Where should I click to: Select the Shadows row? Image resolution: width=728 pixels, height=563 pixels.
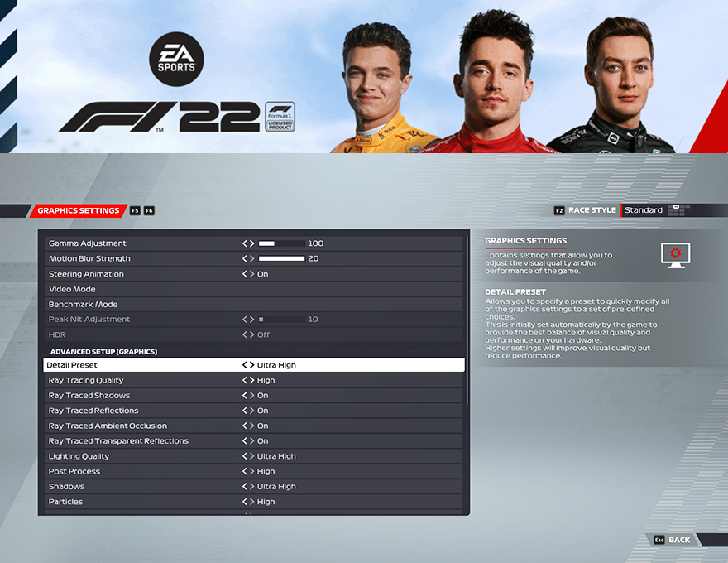(x=254, y=486)
